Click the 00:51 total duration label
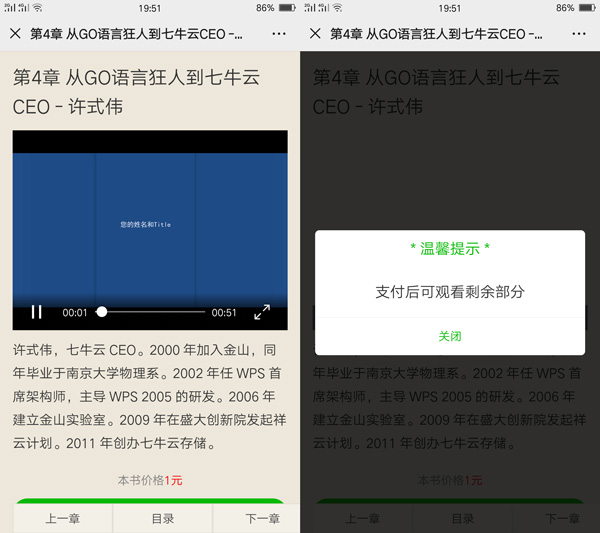The height and width of the screenshot is (533, 600). click(224, 313)
